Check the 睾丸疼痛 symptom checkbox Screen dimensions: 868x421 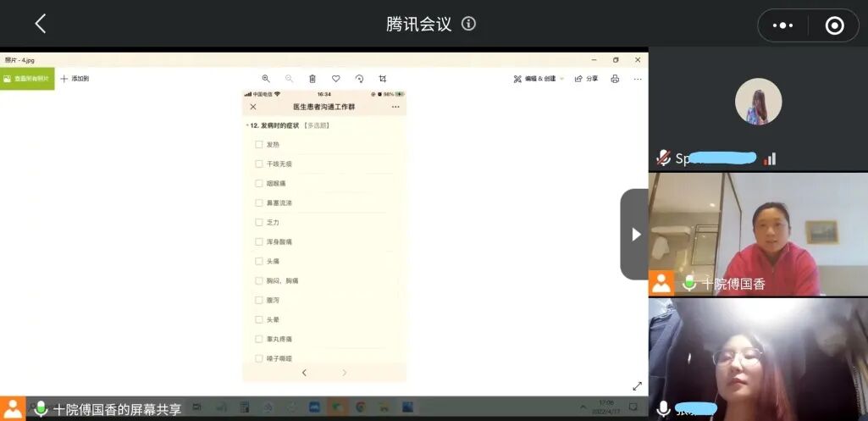coord(258,339)
